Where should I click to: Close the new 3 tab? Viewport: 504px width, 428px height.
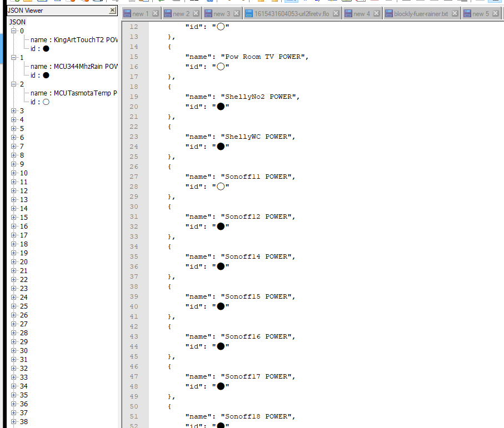point(237,13)
